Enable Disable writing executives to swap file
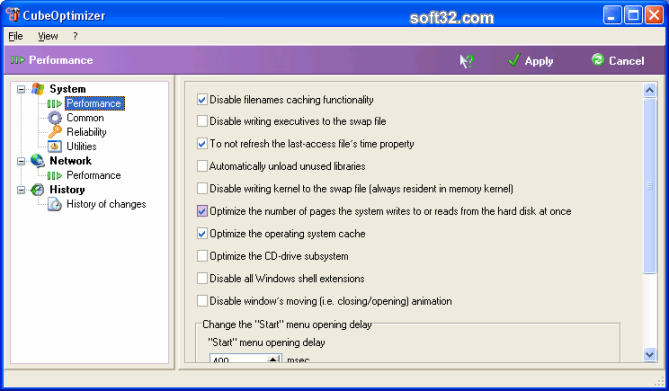 pyautogui.click(x=202, y=121)
